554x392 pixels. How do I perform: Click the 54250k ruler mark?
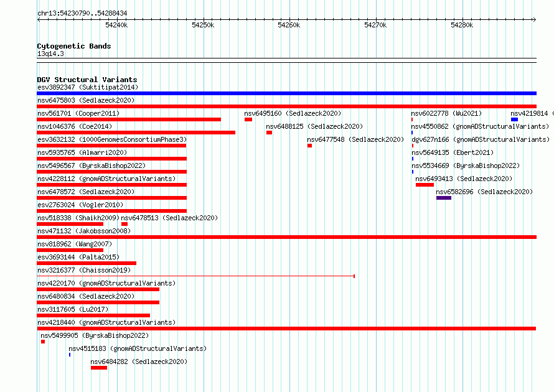(203, 25)
